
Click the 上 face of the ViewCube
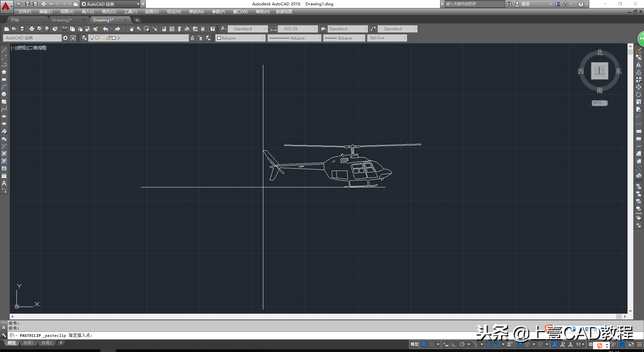pyautogui.click(x=600, y=71)
